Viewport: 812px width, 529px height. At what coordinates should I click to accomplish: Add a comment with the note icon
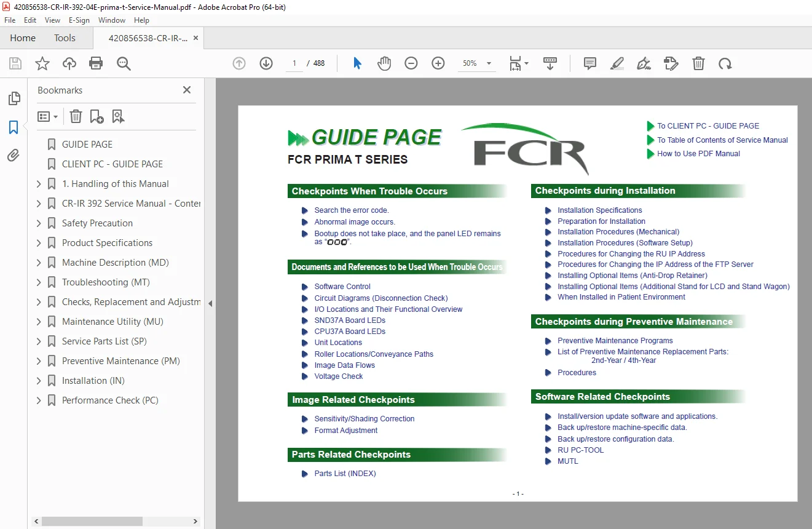590,63
